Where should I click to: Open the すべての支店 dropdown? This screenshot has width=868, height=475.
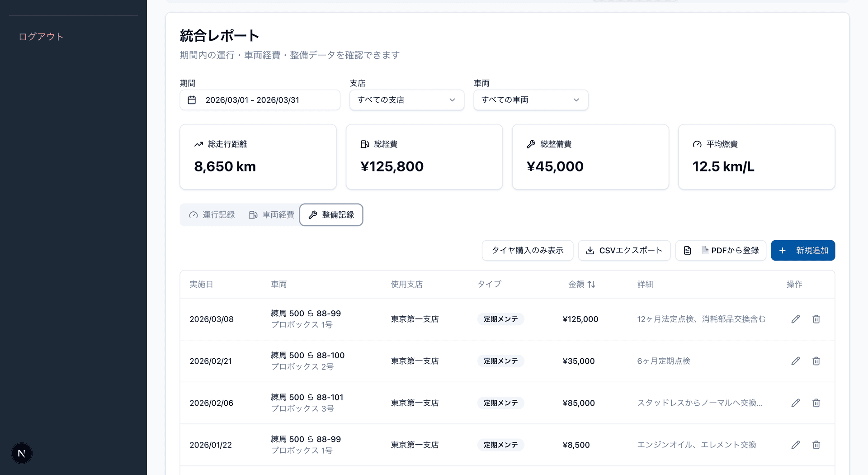click(x=406, y=100)
